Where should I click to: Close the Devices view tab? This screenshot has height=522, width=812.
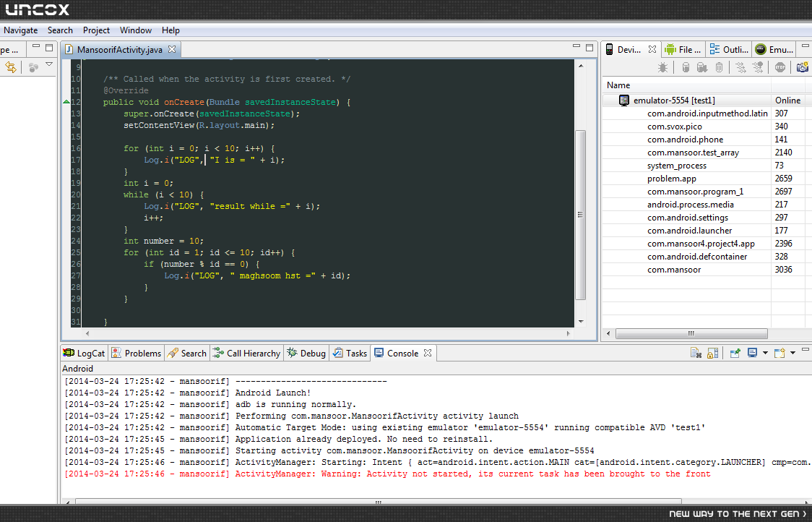pyautogui.click(x=652, y=49)
